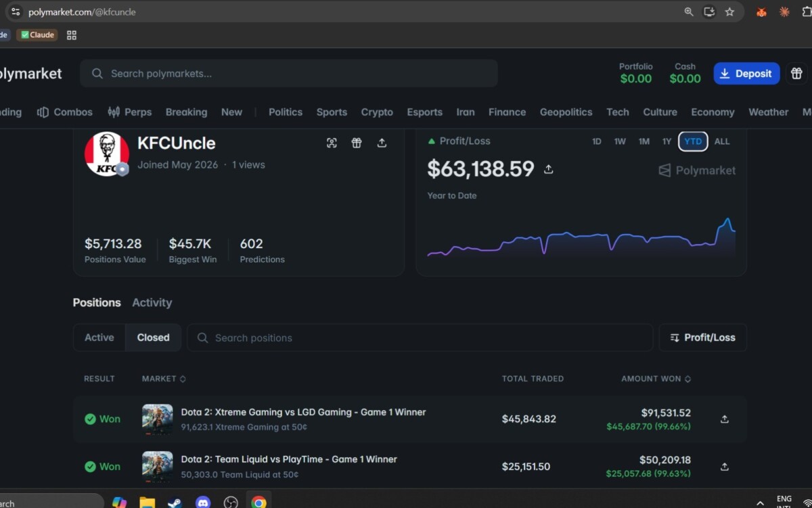Screen dimensions: 812x508
Task: Open Copilot from the taskbar
Action: [119, 502]
